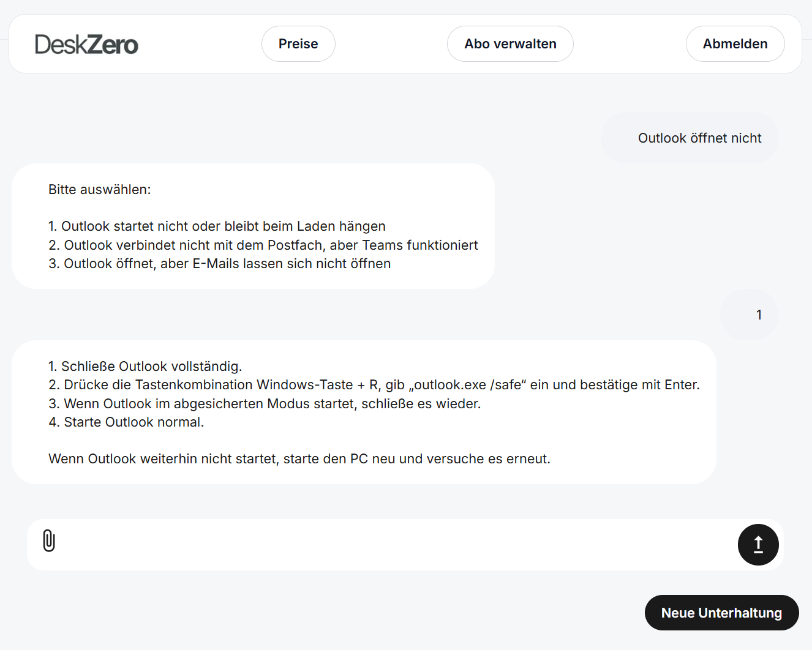Image resolution: width=812 pixels, height=650 pixels.
Task: Open the Preise page
Action: (x=298, y=44)
